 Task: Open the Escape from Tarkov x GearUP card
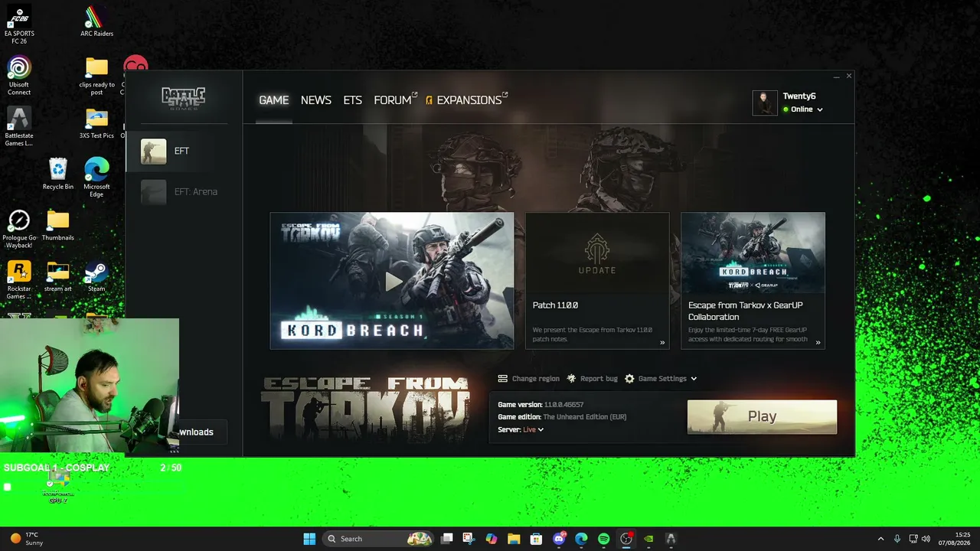[753, 281]
